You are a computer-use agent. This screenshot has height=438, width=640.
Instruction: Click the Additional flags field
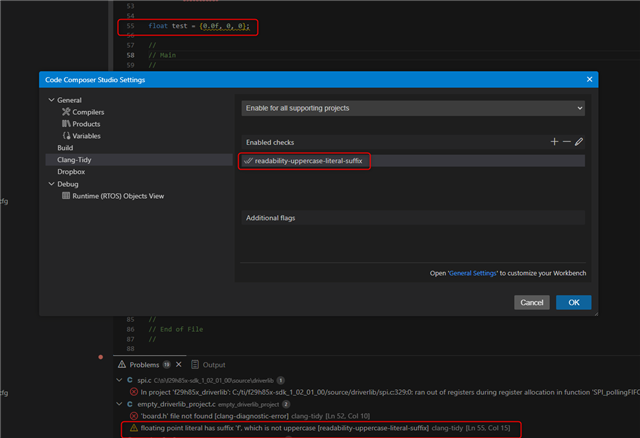coord(413,218)
